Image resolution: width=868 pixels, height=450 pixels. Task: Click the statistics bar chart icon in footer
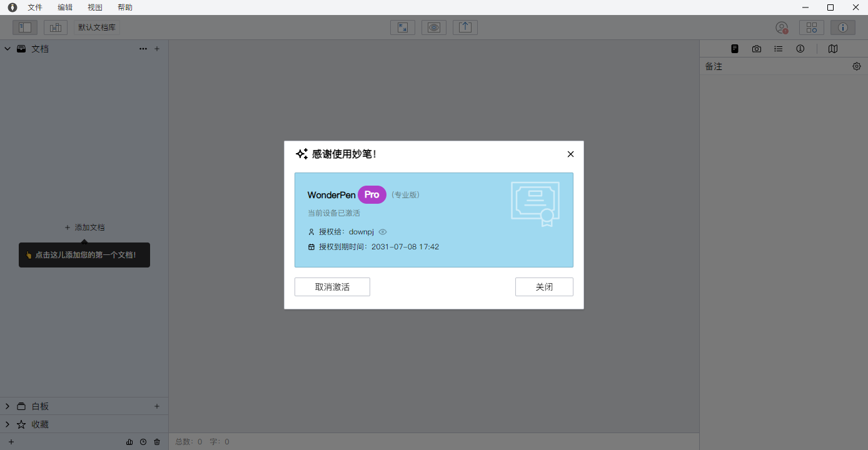pyautogui.click(x=129, y=442)
